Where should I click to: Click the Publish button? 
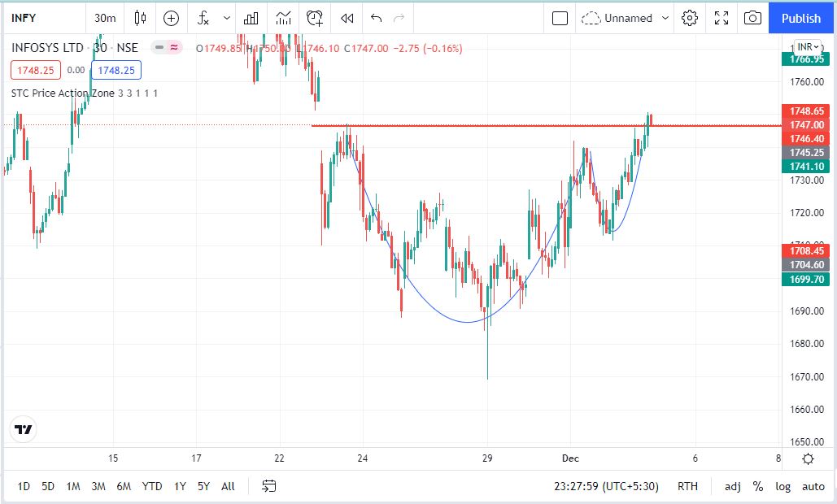click(801, 18)
